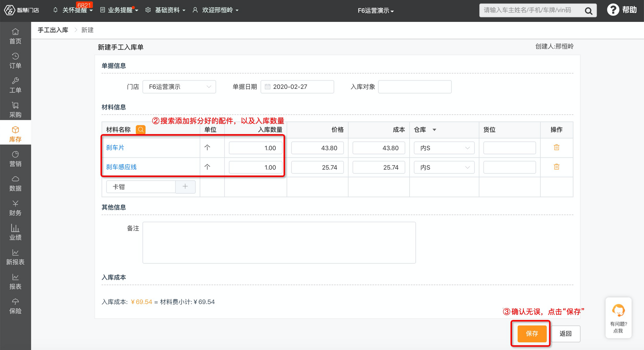Open the 数据 data sidebar item
Screen dimensions: 644x350
tap(15, 183)
